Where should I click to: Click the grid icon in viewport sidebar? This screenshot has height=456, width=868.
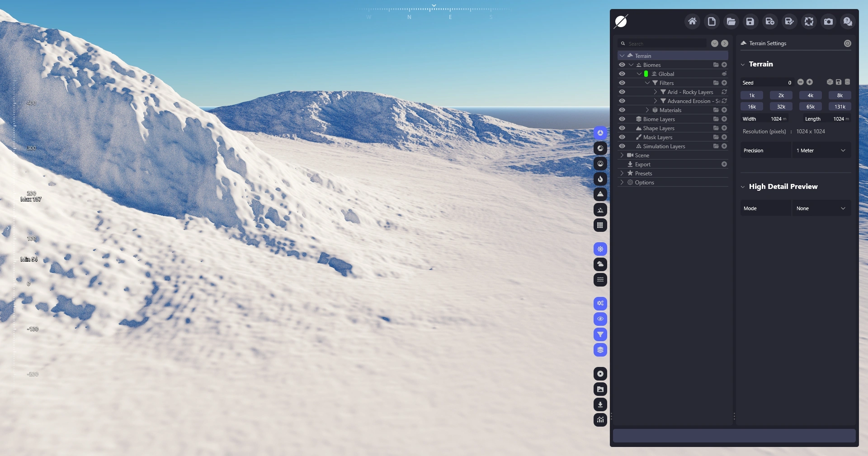tap(600, 225)
